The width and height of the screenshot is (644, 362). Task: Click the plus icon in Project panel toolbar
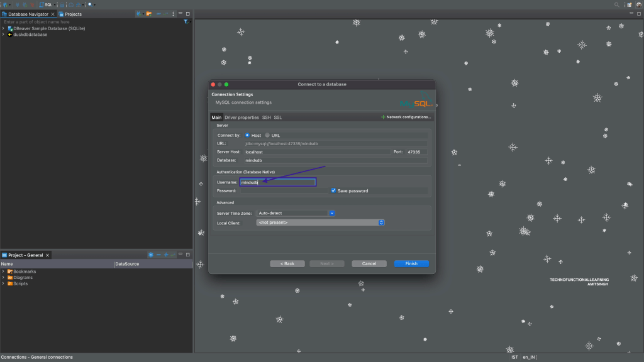pyautogui.click(x=166, y=255)
